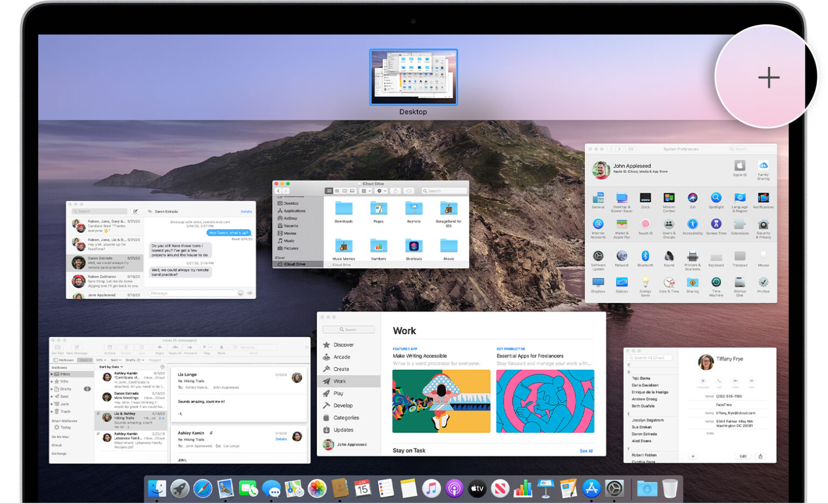Switch the iCloud Drive window to column view
Screen dimensions: 828x504
[344, 190]
